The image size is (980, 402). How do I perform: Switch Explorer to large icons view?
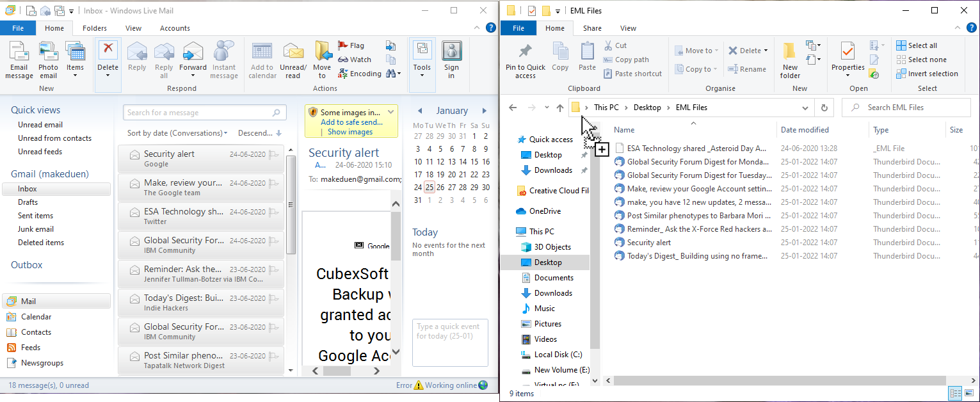(x=968, y=394)
